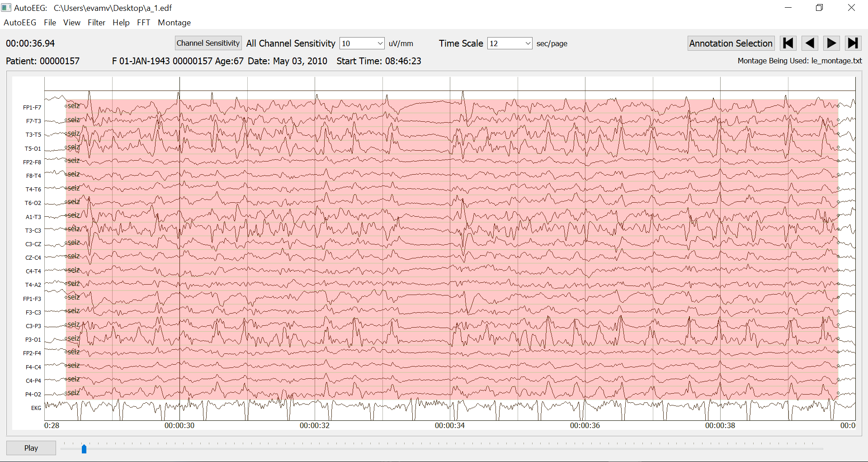868x462 pixels.
Task: Click the Patient: 00000157 text
Action: (x=42, y=61)
